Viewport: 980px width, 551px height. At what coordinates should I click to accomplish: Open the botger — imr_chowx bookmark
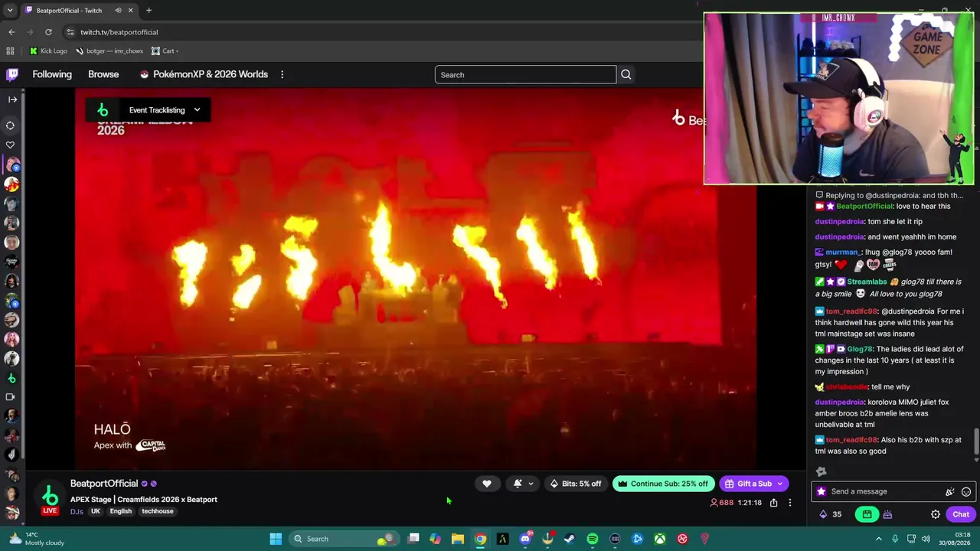click(109, 51)
